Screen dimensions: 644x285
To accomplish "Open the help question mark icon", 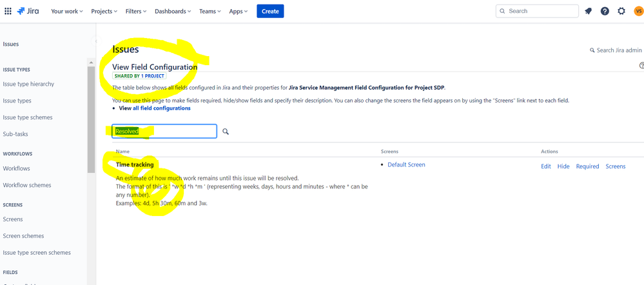I will point(605,11).
